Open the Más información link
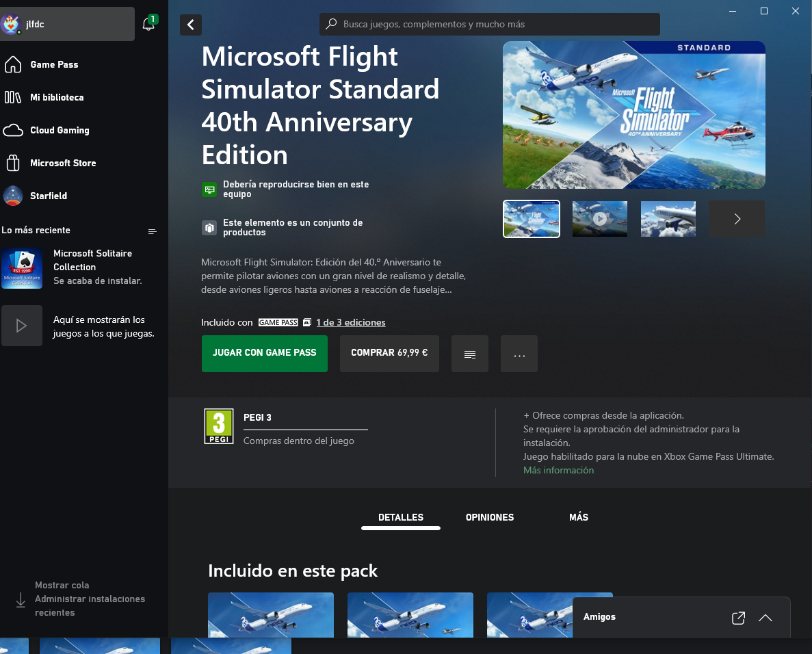The image size is (812, 654). tap(558, 470)
